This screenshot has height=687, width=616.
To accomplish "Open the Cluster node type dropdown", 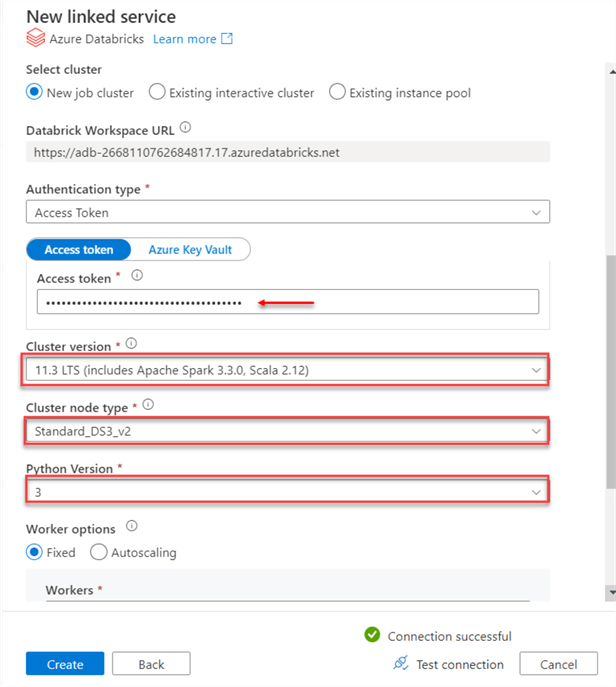I will (287, 431).
